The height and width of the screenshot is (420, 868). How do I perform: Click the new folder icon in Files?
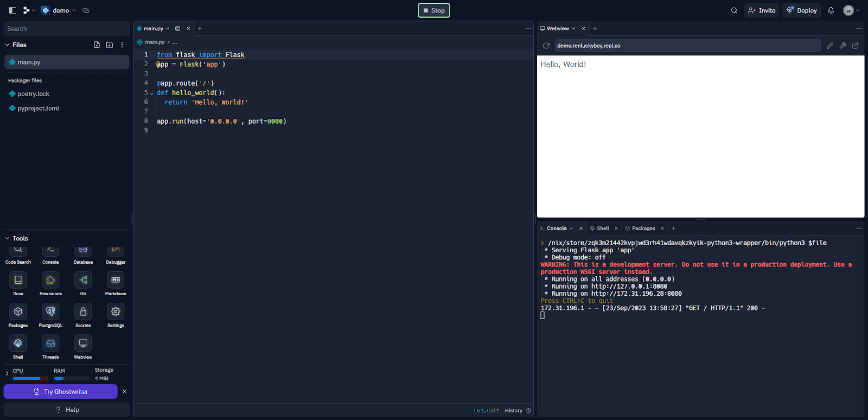110,45
